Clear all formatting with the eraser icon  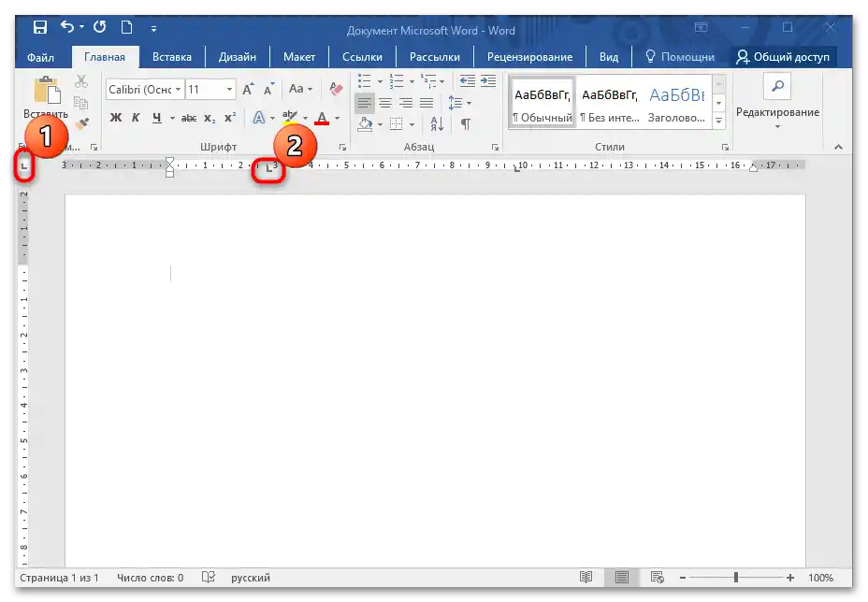336,89
